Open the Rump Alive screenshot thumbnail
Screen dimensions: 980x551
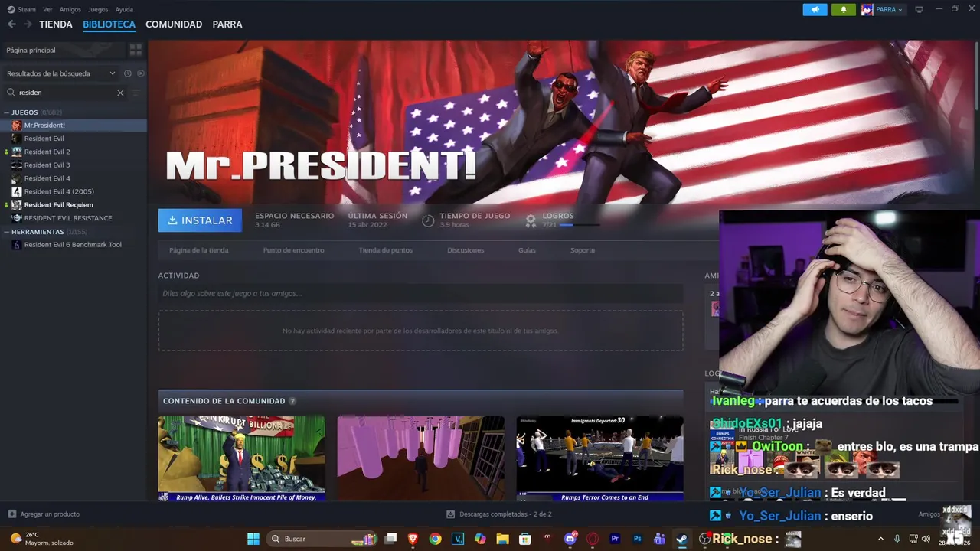pyautogui.click(x=241, y=458)
